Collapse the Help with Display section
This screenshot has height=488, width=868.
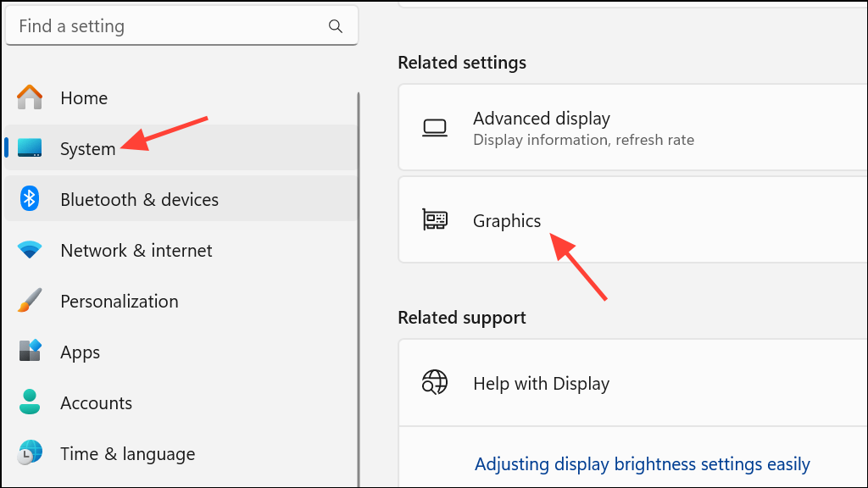point(632,383)
